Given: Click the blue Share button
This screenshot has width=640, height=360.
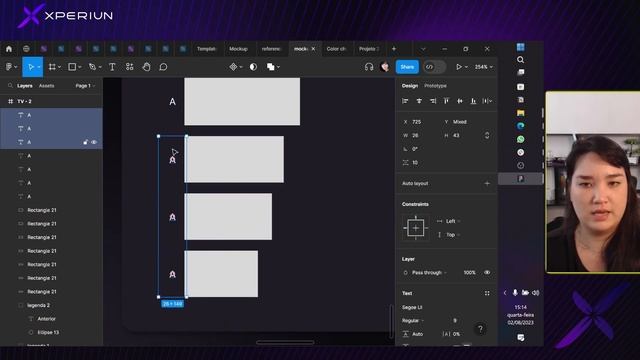Looking at the screenshot, I should (x=407, y=67).
